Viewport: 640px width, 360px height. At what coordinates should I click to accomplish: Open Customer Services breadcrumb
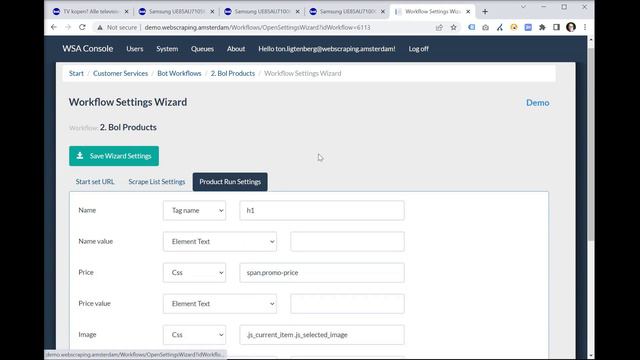(x=120, y=73)
